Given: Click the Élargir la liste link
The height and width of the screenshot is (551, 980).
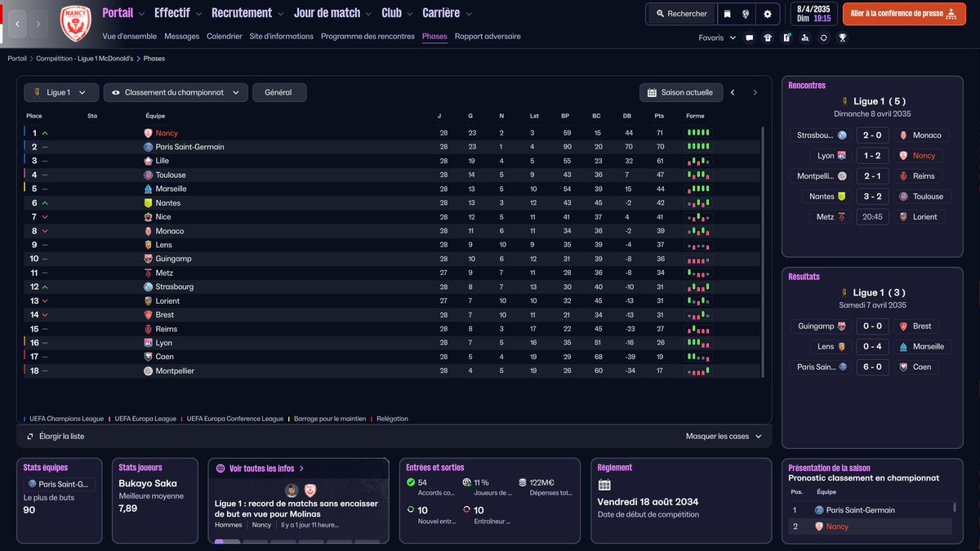Looking at the screenshot, I should (x=61, y=436).
